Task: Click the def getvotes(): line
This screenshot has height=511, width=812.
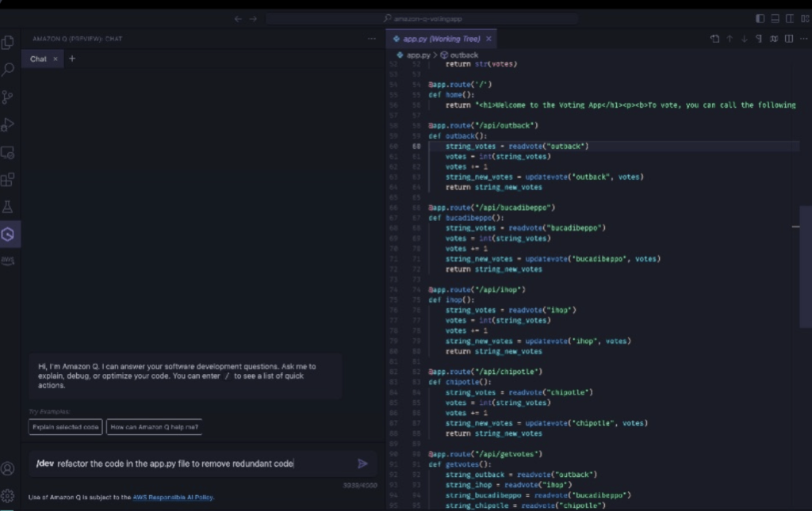Action: click(460, 464)
